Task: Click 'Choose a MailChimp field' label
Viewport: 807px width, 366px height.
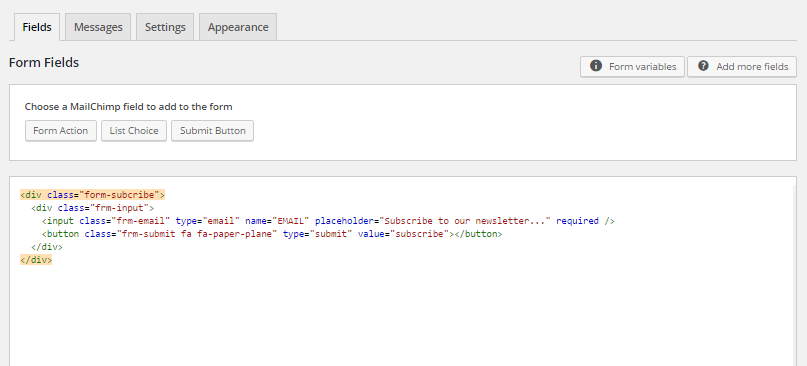Action: (129, 107)
